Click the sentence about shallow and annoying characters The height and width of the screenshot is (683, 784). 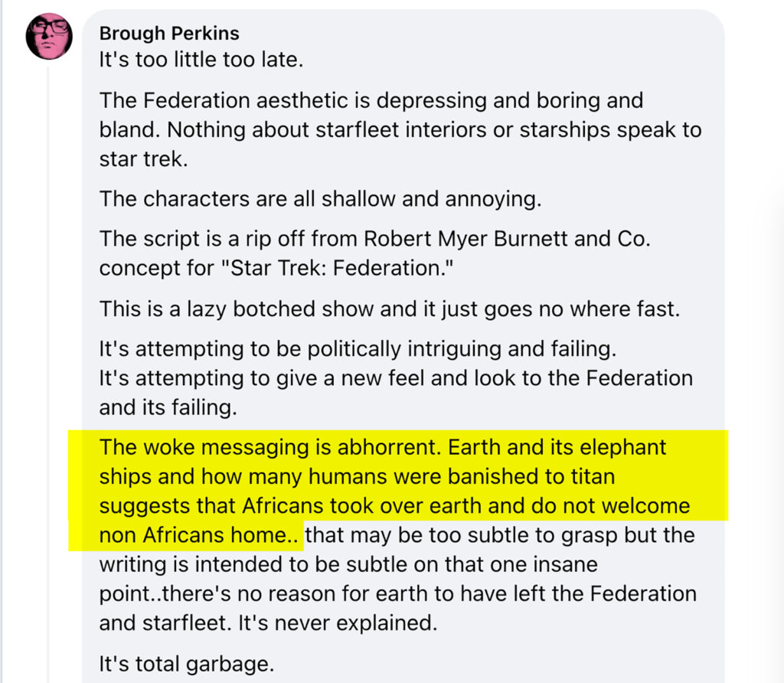click(x=320, y=199)
